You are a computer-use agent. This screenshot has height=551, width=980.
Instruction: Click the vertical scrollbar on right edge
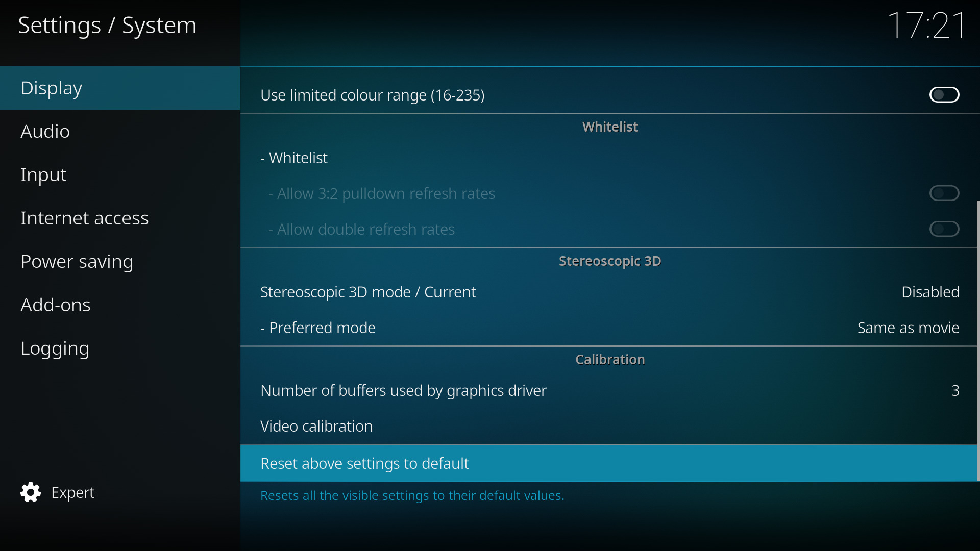tap(978, 340)
